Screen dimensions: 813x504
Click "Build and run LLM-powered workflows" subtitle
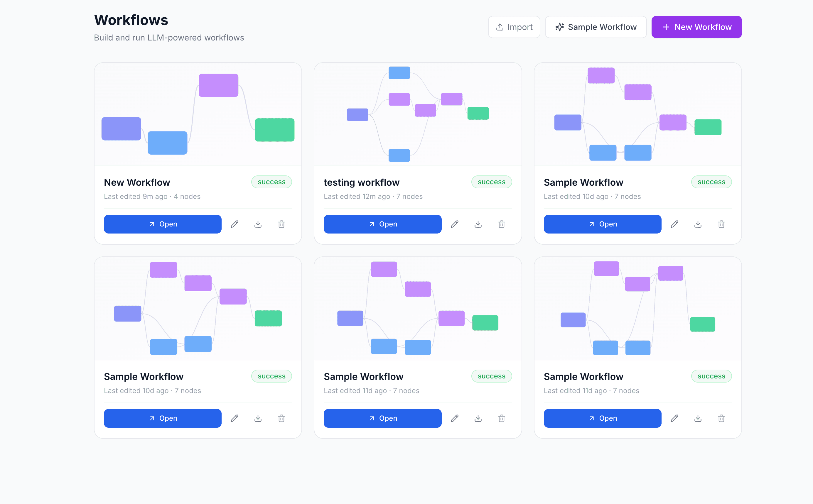tap(169, 38)
